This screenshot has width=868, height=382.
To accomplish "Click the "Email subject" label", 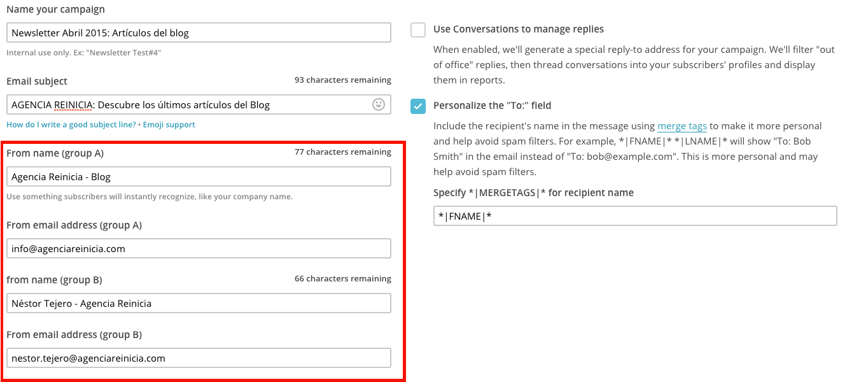I will (x=37, y=81).
